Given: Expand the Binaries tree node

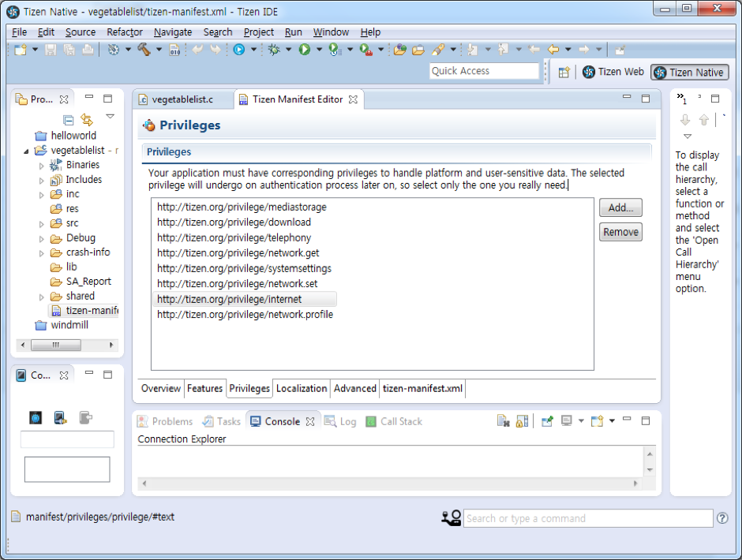Looking at the screenshot, I should (x=42, y=166).
